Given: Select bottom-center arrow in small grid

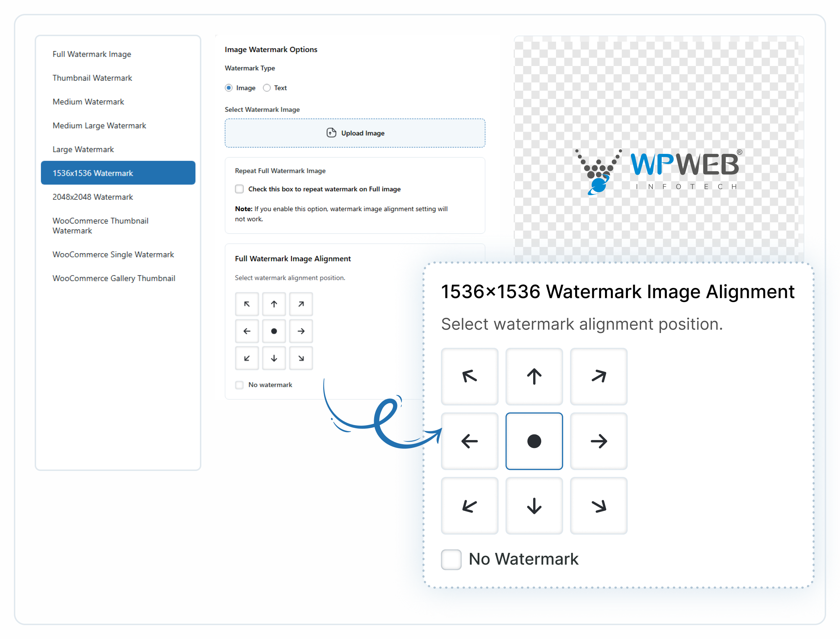Looking at the screenshot, I should 274,358.
